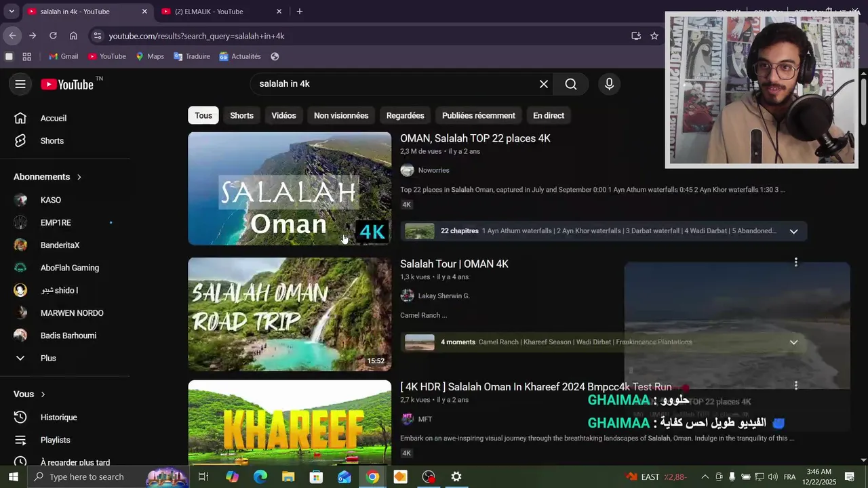Open Actualités bookmark
The image size is (868, 488).
click(239, 56)
